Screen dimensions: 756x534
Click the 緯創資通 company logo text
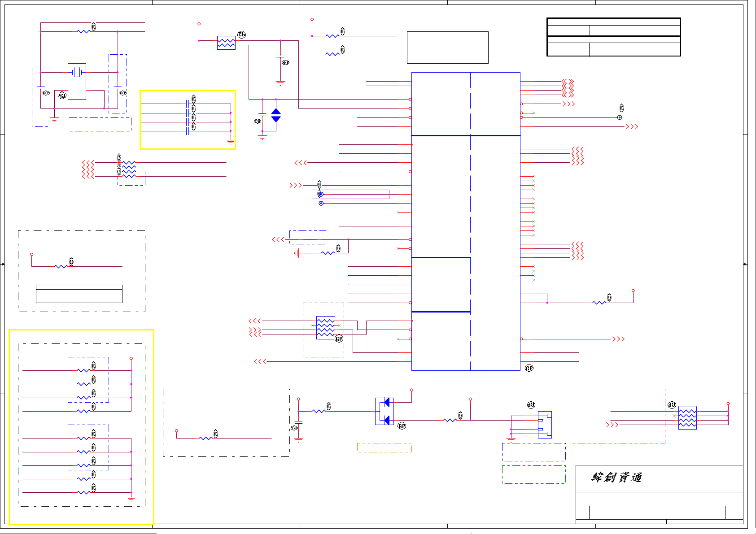tap(617, 477)
